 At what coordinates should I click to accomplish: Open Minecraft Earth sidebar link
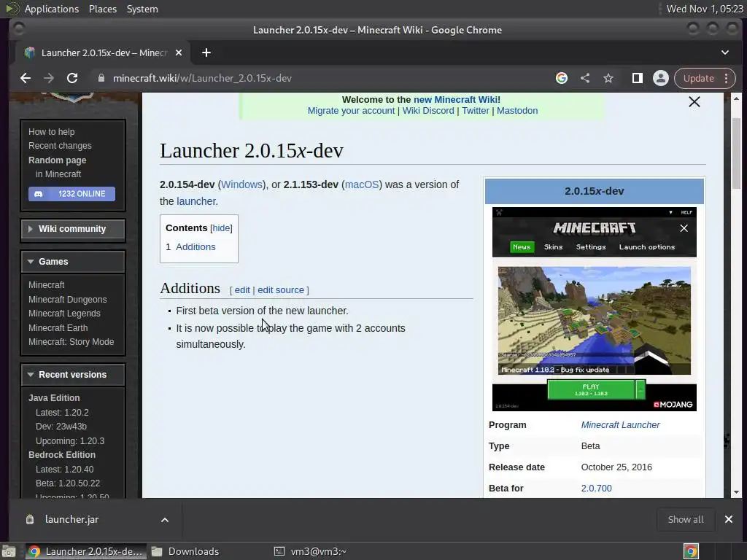click(x=58, y=327)
